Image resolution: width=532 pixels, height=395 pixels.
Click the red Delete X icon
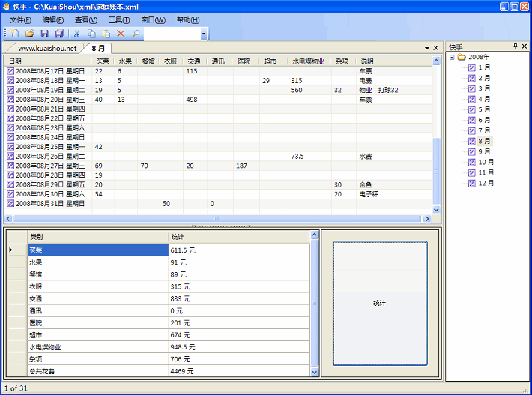coord(121,34)
